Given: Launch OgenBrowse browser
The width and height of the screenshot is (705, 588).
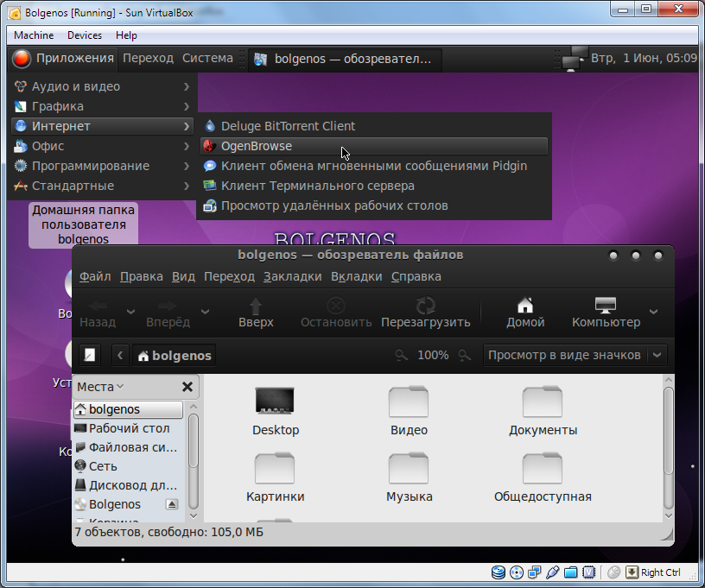Looking at the screenshot, I should coord(374,146).
